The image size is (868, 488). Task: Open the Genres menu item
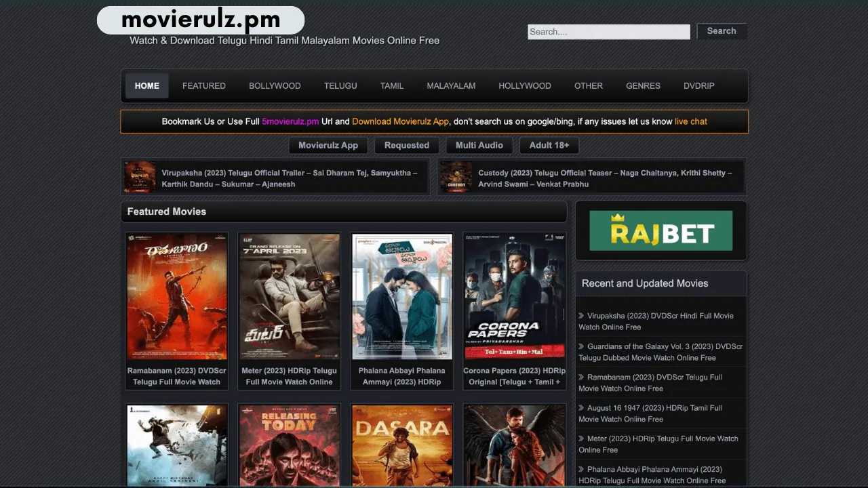643,86
